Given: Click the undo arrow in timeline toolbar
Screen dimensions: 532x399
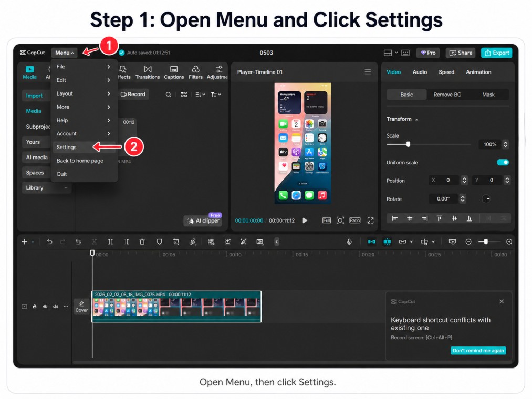Looking at the screenshot, I should tap(49, 241).
